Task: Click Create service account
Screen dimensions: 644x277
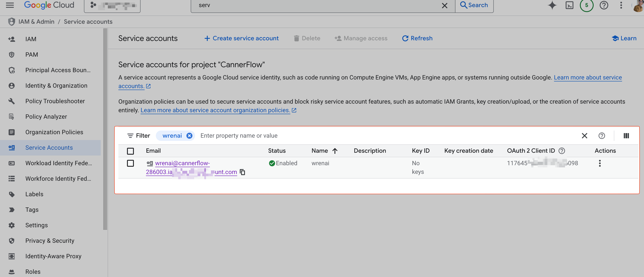Action: point(241,38)
